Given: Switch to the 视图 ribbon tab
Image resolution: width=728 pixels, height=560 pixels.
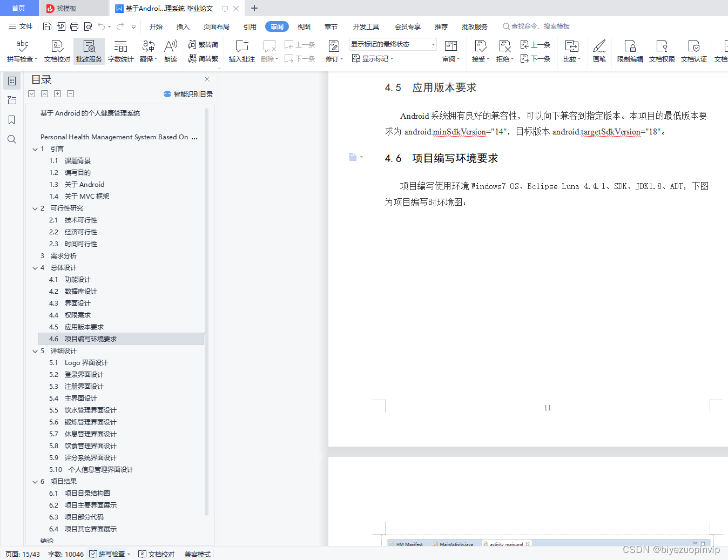Looking at the screenshot, I should coord(304,26).
